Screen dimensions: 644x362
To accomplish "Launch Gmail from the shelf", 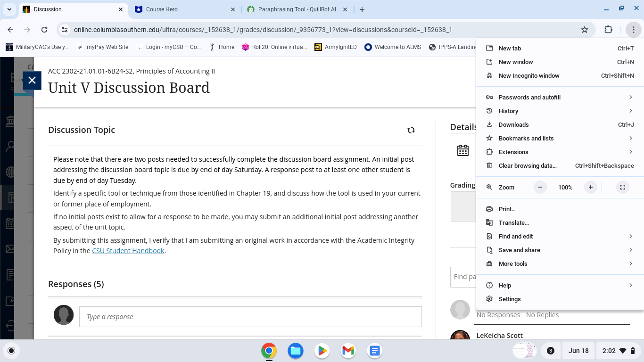I will (x=348, y=351).
